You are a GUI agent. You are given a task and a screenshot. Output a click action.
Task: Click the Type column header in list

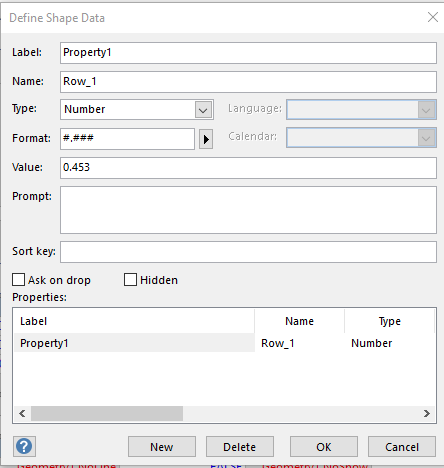click(x=389, y=321)
